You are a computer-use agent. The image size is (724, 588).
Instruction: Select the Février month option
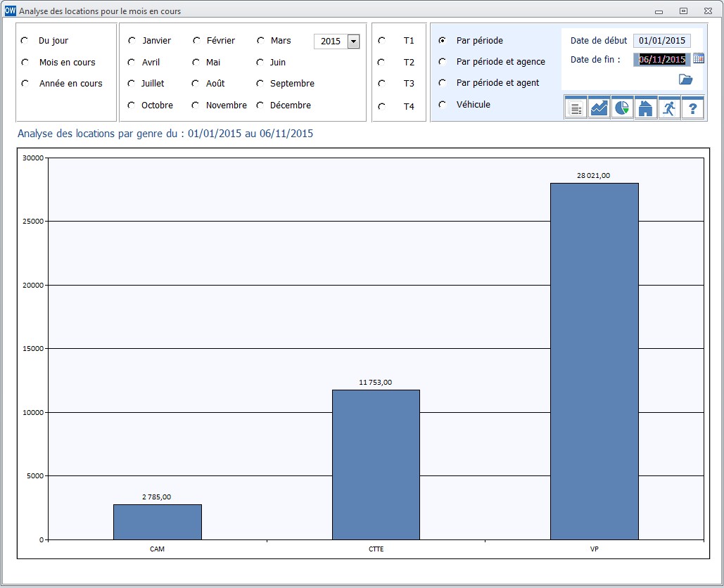tap(196, 41)
